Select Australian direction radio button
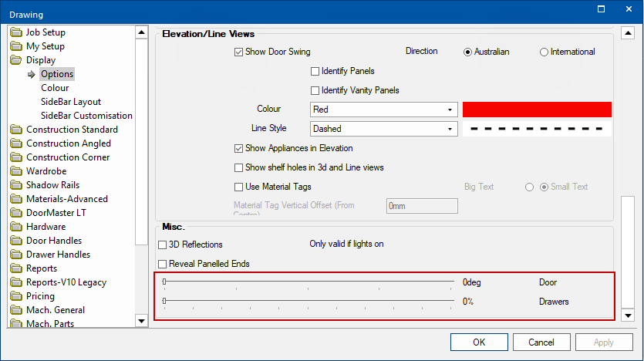Screen dimensions: 644x361 click(467, 52)
